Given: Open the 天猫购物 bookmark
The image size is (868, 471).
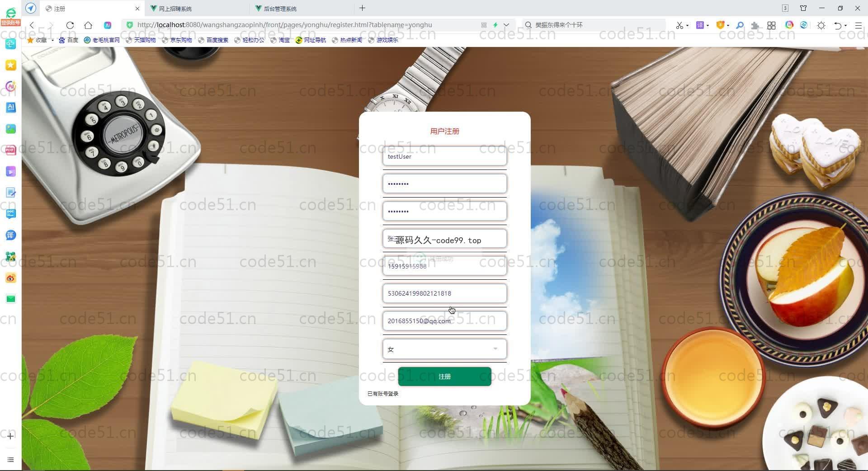Looking at the screenshot, I should [x=141, y=40].
